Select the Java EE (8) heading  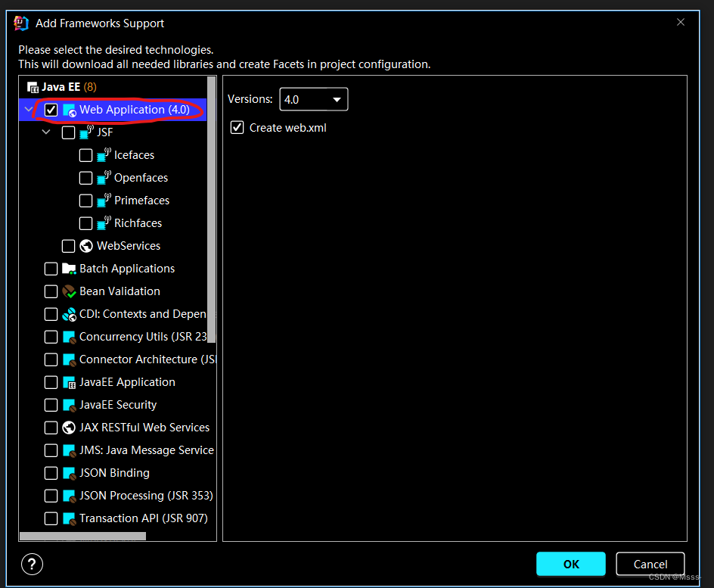(x=70, y=87)
